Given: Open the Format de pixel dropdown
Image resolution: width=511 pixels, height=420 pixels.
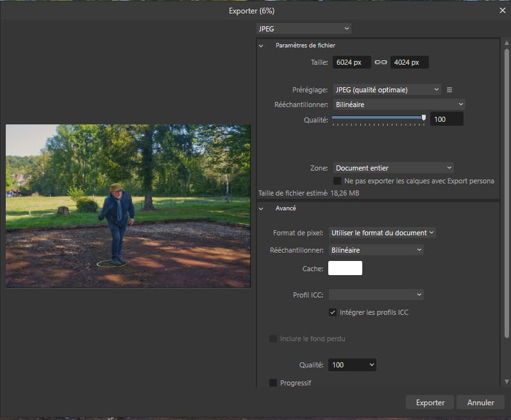Looking at the screenshot, I should (x=383, y=233).
